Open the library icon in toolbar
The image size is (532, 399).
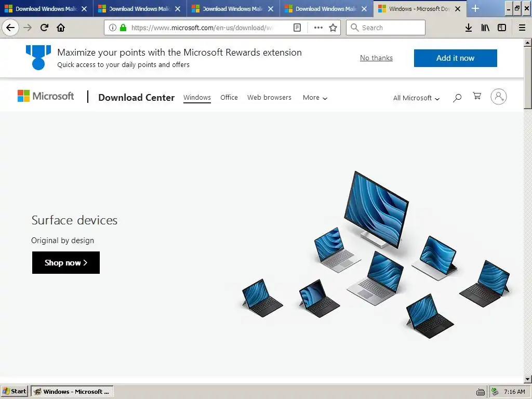coord(485,28)
